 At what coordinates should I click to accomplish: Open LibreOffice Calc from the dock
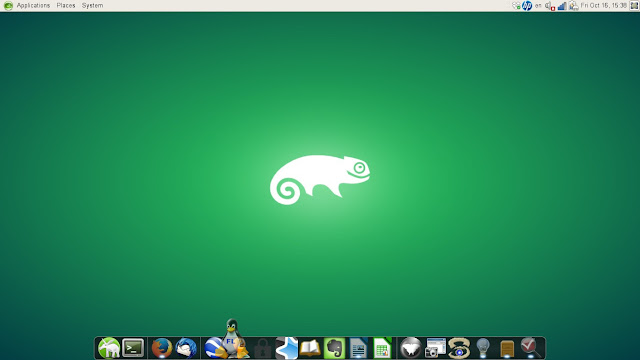[x=382, y=348]
